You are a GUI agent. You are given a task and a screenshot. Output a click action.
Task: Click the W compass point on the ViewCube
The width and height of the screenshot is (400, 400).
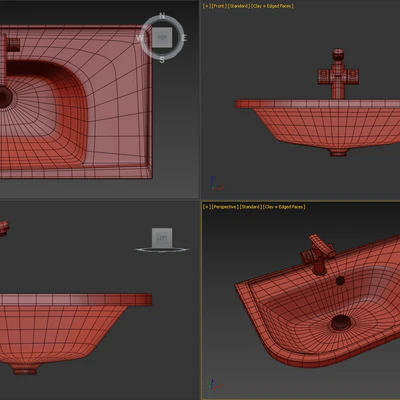click(x=140, y=38)
